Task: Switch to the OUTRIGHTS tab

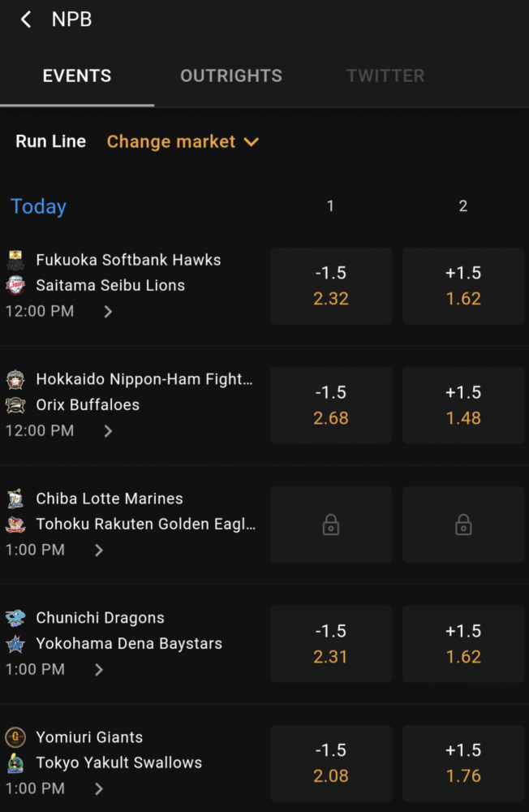Action: coord(231,76)
